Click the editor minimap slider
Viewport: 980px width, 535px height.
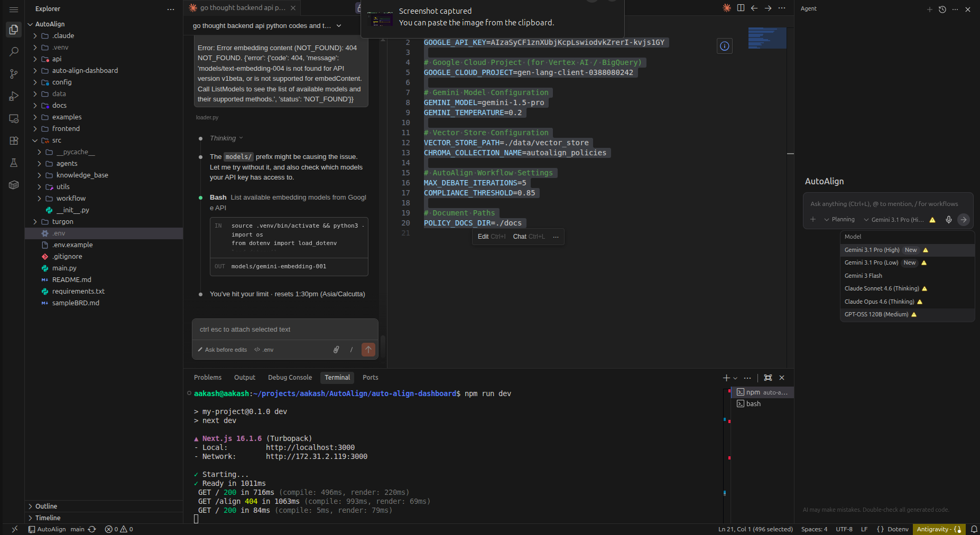pyautogui.click(x=767, y=38)
